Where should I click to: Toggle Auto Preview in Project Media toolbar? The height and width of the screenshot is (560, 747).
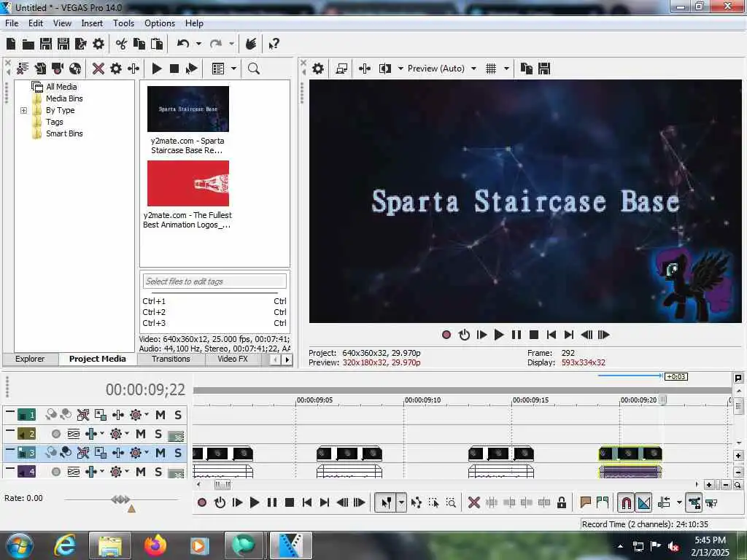coord(192,69)
